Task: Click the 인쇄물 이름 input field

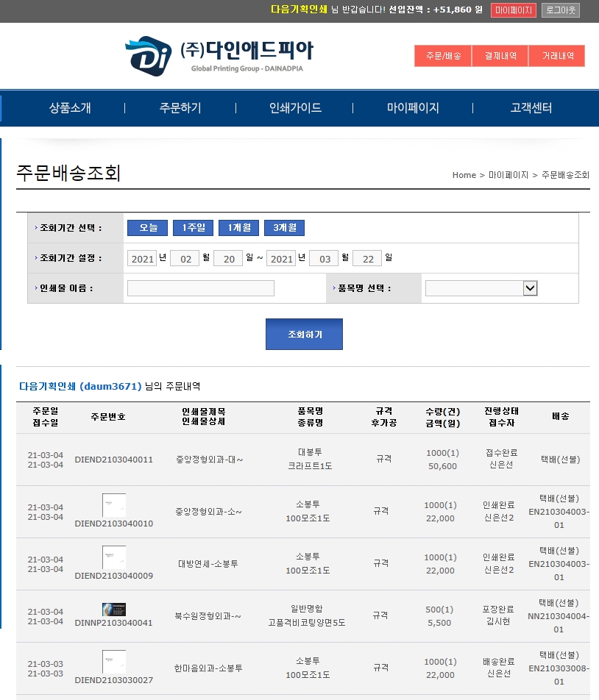Action: (200, 288)
